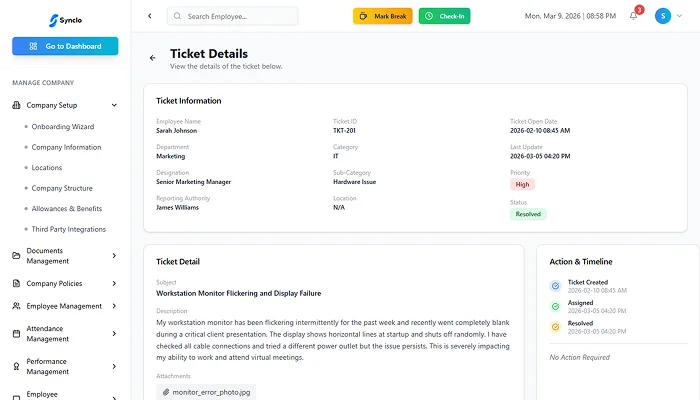Open Third Party Integrations page
Screen dimensions: 700x400
69,229
